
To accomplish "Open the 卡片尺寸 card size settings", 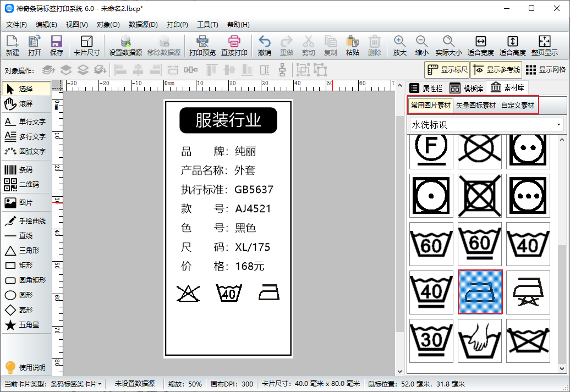I will pyautogui.click(x=86, y=46).
